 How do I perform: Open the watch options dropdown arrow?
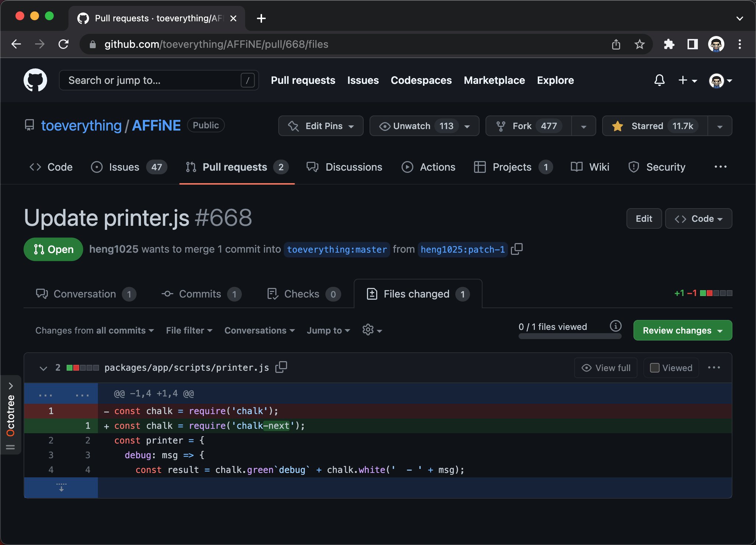tap(467, 126)
